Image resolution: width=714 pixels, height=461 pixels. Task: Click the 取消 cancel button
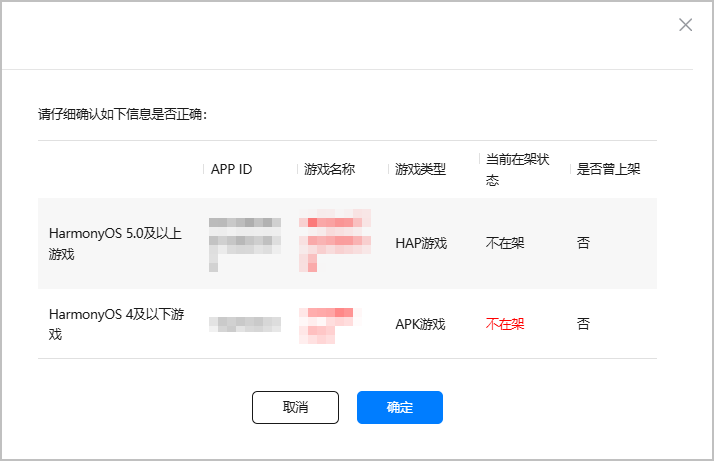pyautogui.click(x=295, y=407)
